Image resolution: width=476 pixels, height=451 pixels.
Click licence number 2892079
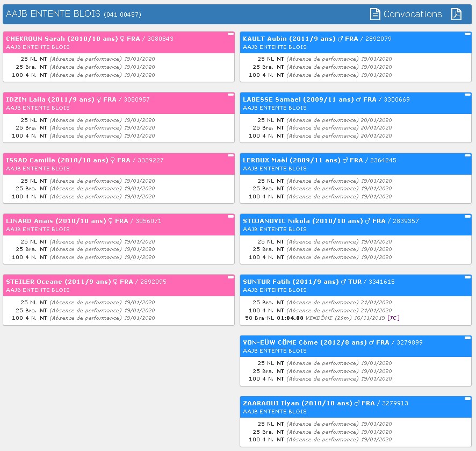(x=378, y=39)
